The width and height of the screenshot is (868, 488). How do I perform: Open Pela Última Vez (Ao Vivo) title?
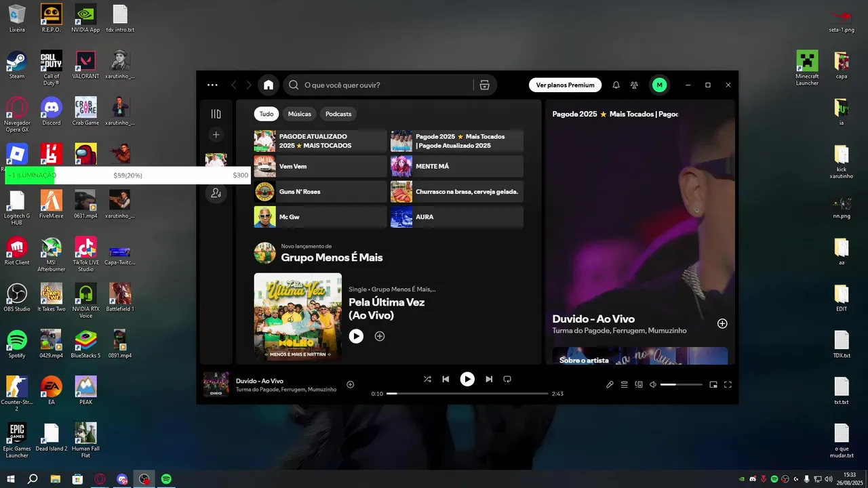pyautogui.click(x=387, y=308)
